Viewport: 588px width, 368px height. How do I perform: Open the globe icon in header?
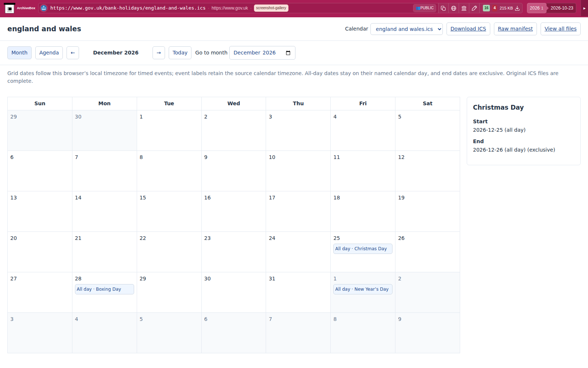454,8
